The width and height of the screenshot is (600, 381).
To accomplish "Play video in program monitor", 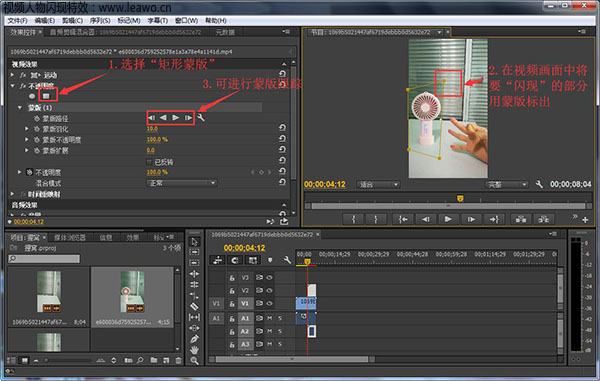I will coord(448,219).
